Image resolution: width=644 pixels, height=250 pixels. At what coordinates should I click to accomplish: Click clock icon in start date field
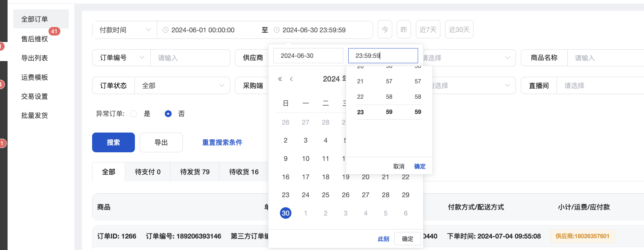point(165,30)
